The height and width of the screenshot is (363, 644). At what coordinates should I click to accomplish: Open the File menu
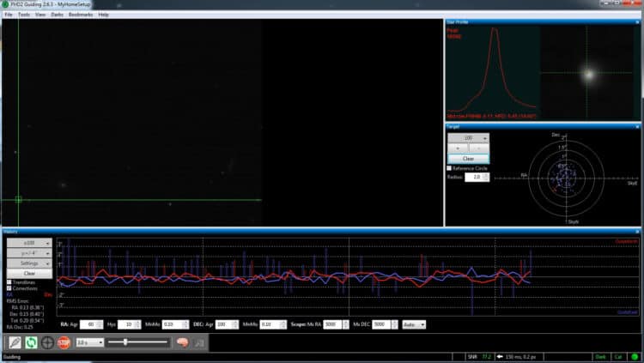pyautogui.click(x=9, y=15)
